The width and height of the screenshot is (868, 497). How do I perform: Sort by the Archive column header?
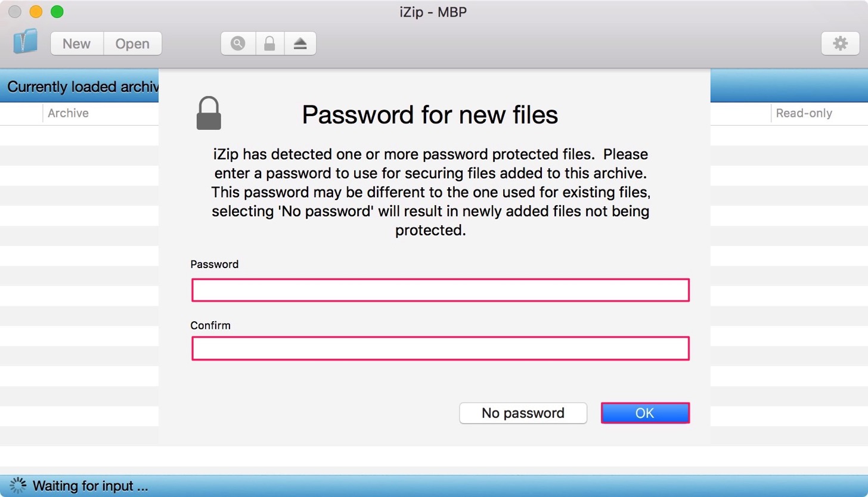point(68,113)
